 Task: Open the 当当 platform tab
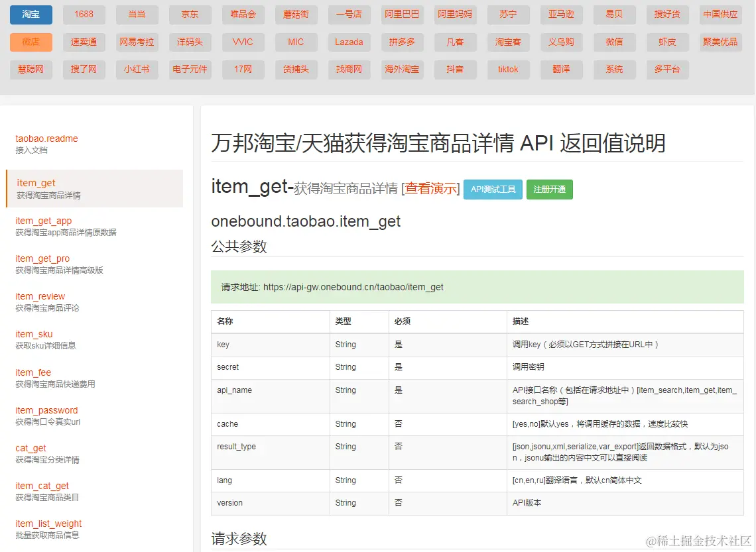coord(137,15)
